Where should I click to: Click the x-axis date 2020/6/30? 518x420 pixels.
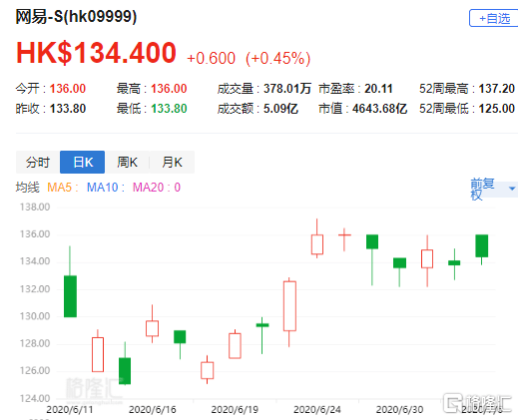pos(399,409)
